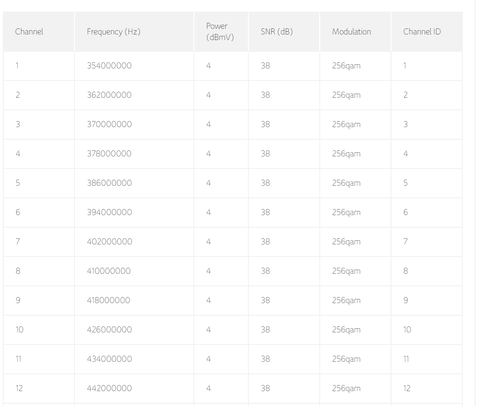This screenshot has width=480, height=406.
Task: Click the 256qam modulation in channel 7 row
Action: (x=346, y=242)
